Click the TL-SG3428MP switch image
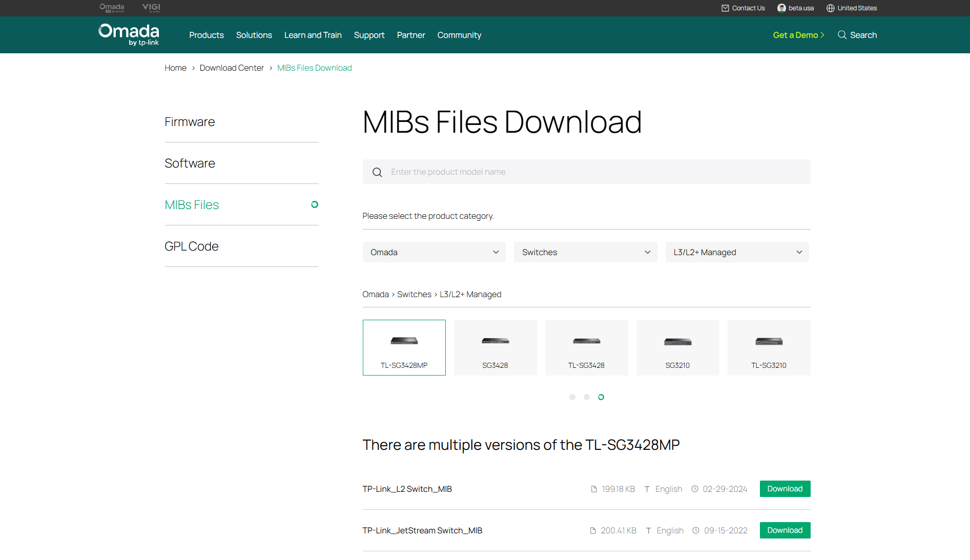The height and width of the screenshot is (560, 970). [x=404, y=341]
